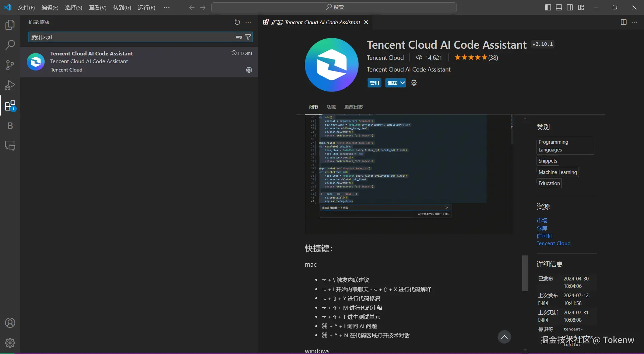Viewport: 644px width, 354px height.
Task: Go back in navigation history
Action: (192, 7)
